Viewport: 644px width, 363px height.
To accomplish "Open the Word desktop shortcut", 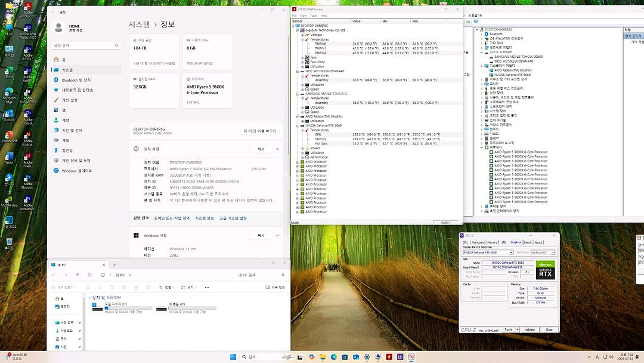I will (x=9, y=159).
